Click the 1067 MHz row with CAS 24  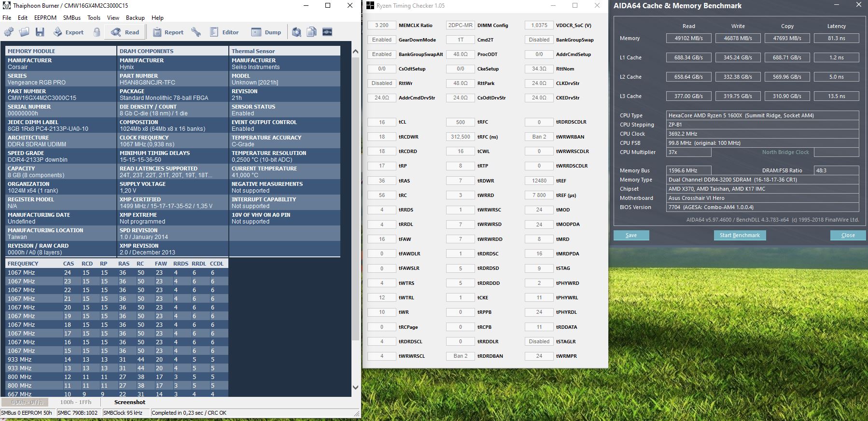pos(116,273)
